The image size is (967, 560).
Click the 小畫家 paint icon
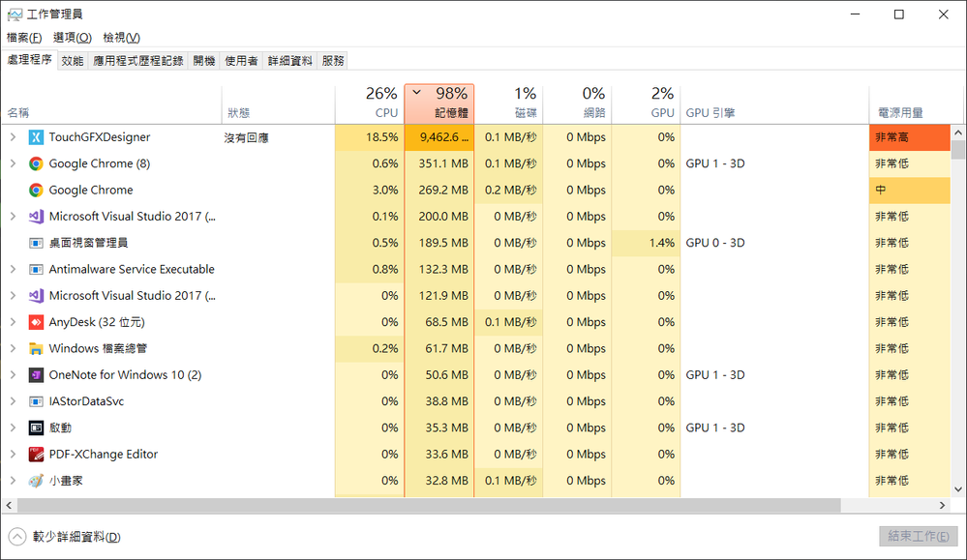36,481
